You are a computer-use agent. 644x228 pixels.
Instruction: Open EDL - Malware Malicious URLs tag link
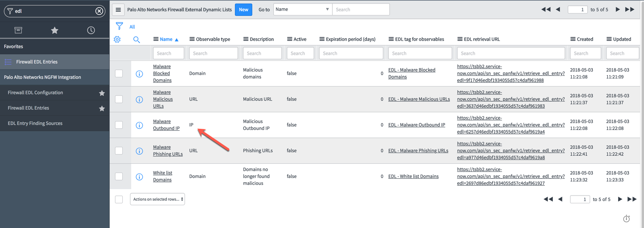(419, 99)
